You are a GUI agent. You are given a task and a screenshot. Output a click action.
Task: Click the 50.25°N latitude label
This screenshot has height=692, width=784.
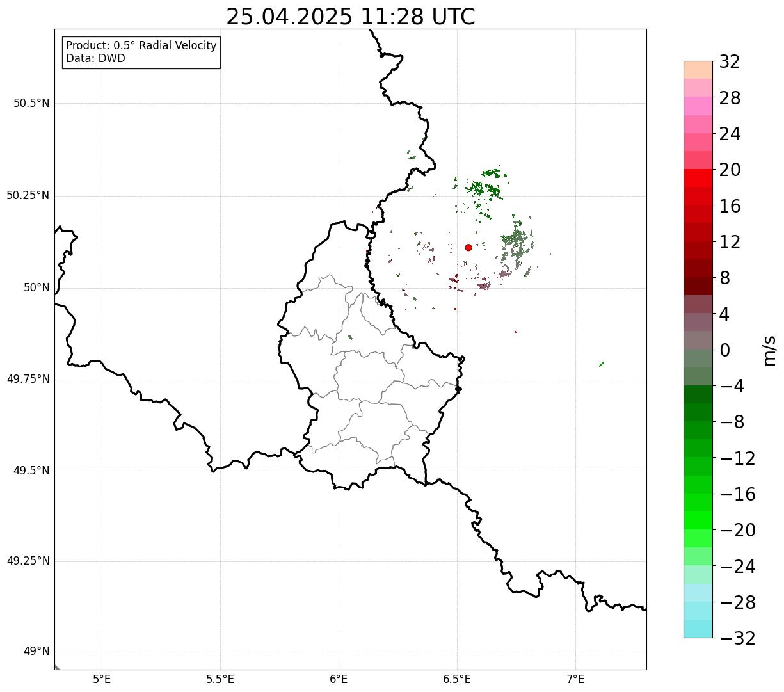click(x=28, y=195)
